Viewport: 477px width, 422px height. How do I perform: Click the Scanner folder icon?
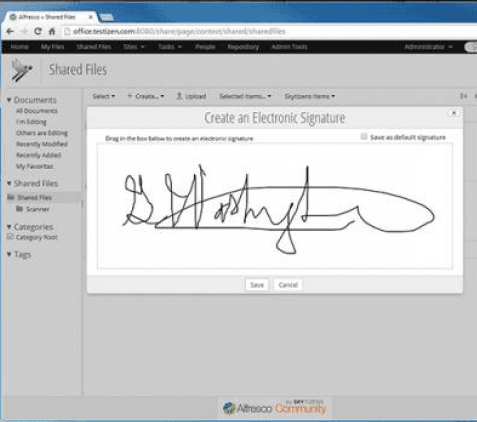pos(19,209)
